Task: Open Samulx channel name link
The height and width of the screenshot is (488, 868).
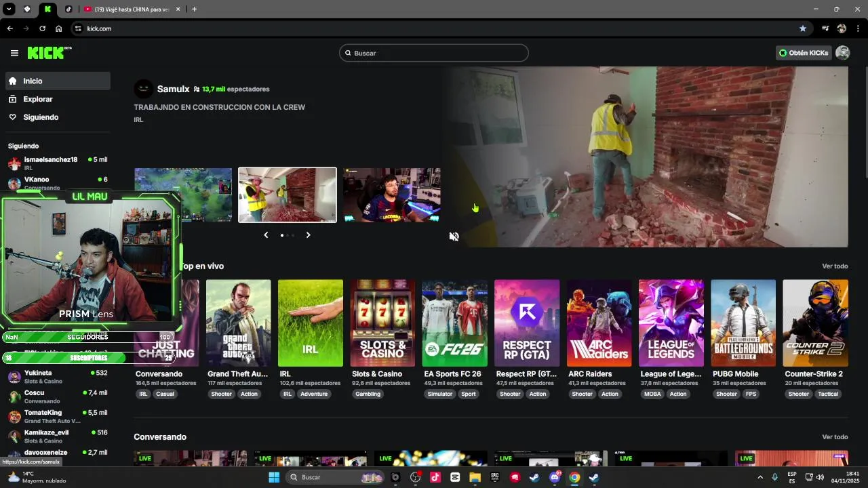Action: pos(174,89)
